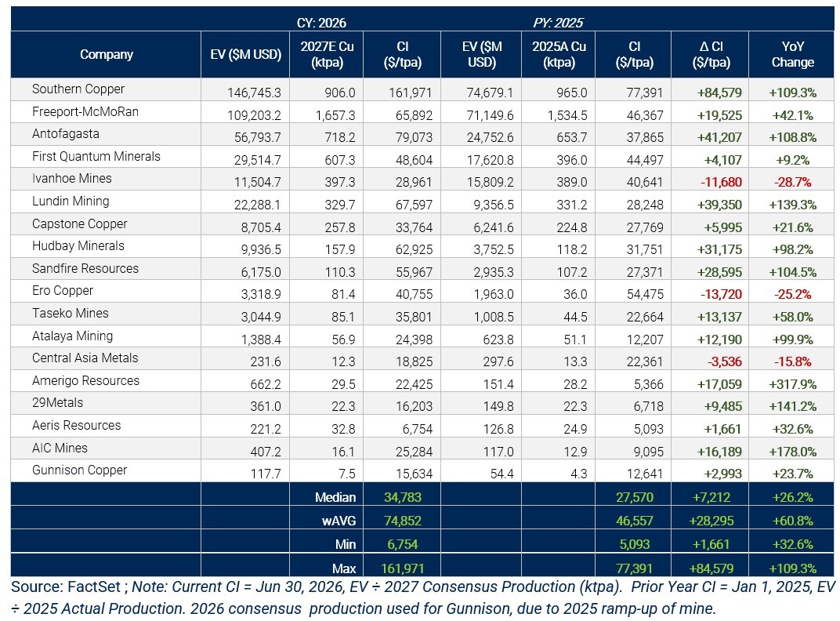840x621 pixels.
Task: Select First Quantum Minerals name
Action: click(96, 156)
